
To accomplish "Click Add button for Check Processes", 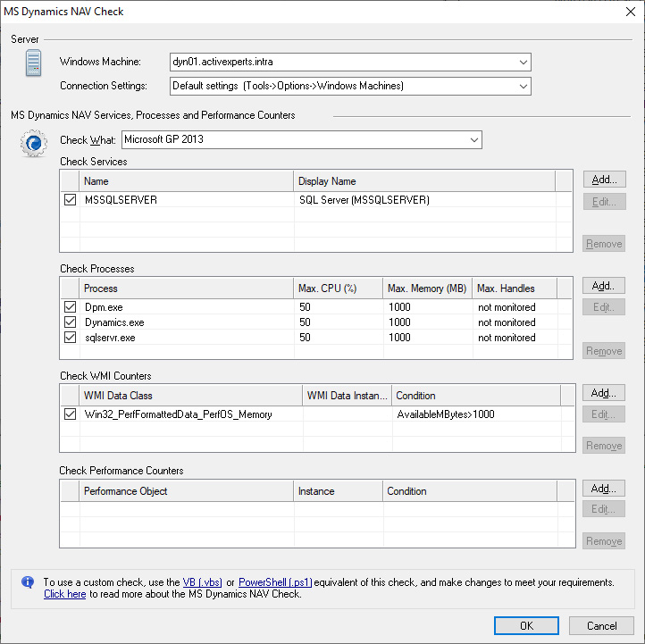I will tap(603, 286).
